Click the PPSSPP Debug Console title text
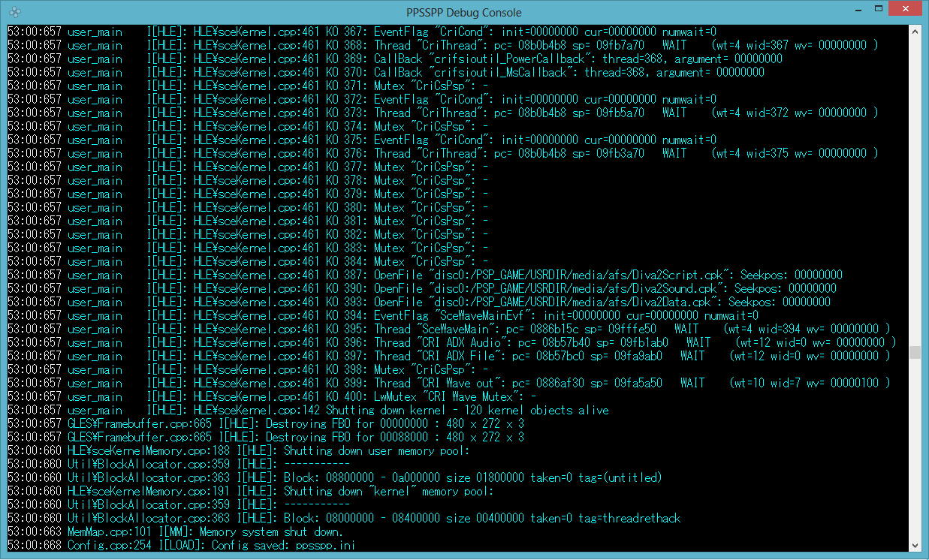This screenshot has height=560, width=929. pyautogui.click(x=463, y=12)
